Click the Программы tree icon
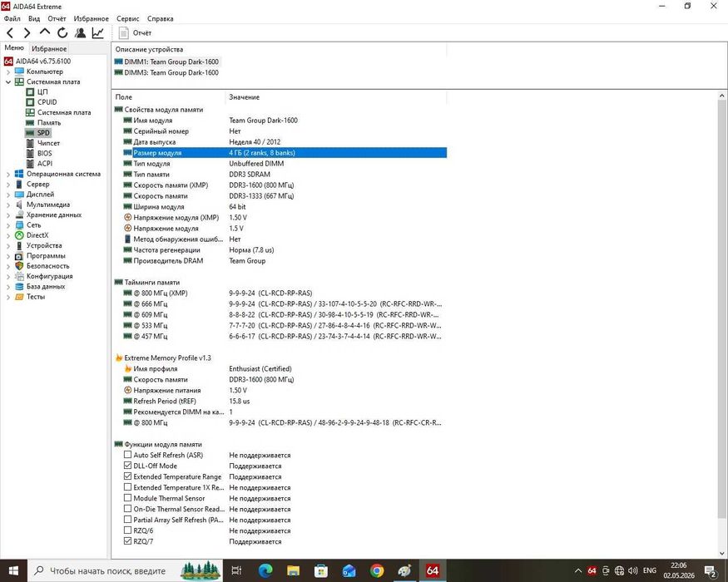The image size is (728, 582). (x=19, y=256)
